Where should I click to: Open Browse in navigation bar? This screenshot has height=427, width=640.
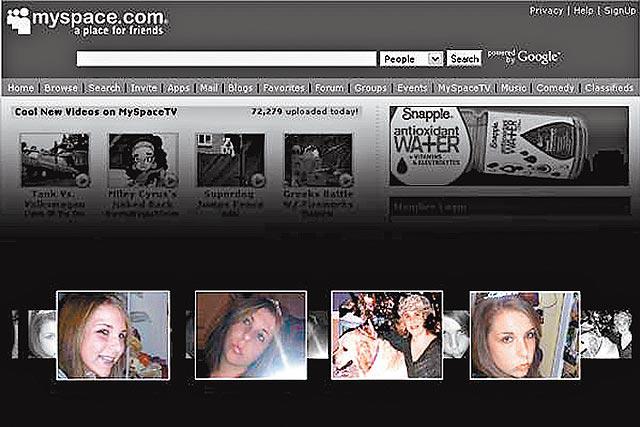point(61,88)
